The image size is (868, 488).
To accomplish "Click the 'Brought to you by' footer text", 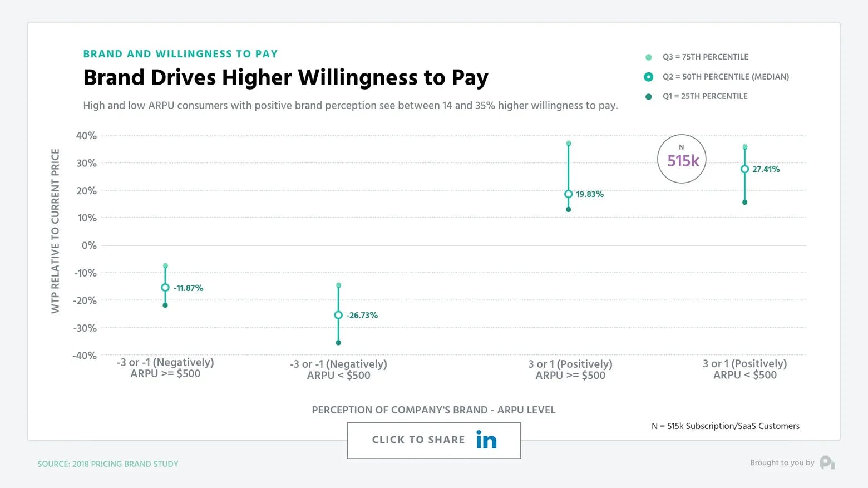I will pyautogui.click(x=781, y=462).
